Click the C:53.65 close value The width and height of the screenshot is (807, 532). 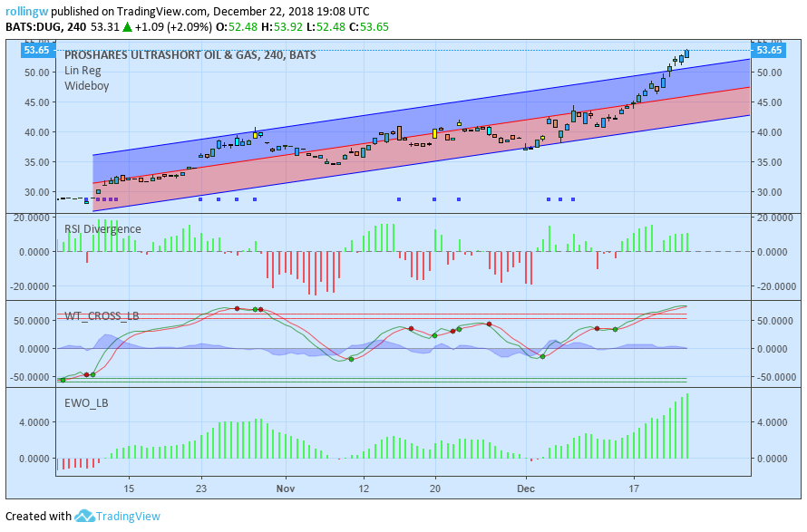369,27
